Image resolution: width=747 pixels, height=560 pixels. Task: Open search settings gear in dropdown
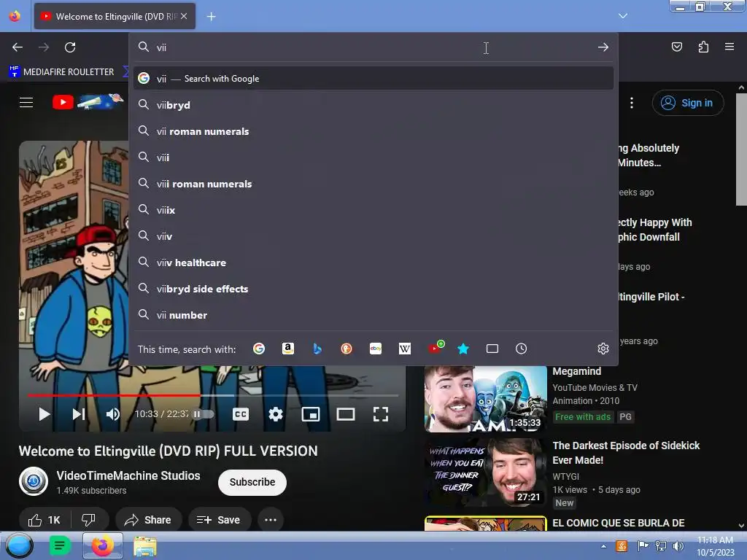coord(603,349)
